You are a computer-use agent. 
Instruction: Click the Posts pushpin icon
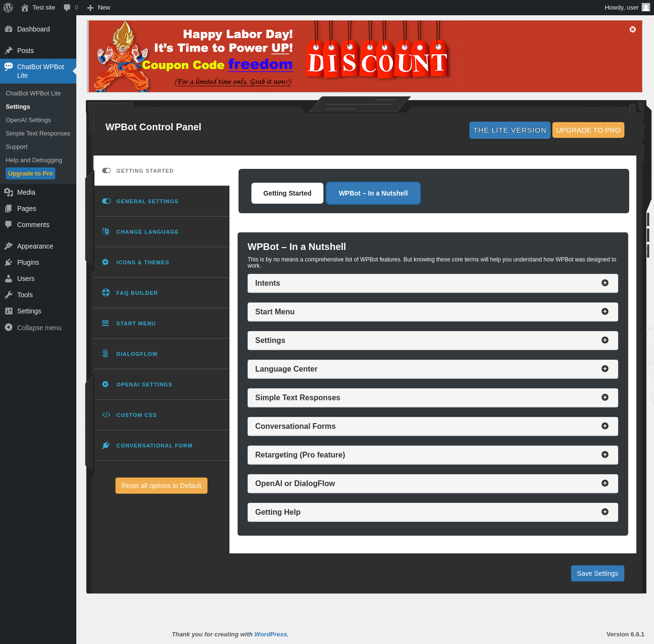[9, 51]
